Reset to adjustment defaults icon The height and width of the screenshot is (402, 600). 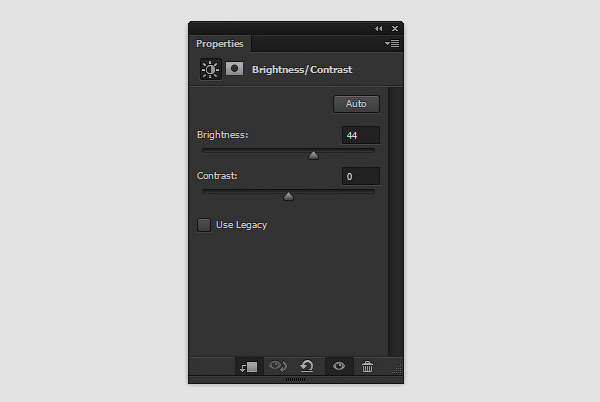pyautogui.click(x=307, y=366)
